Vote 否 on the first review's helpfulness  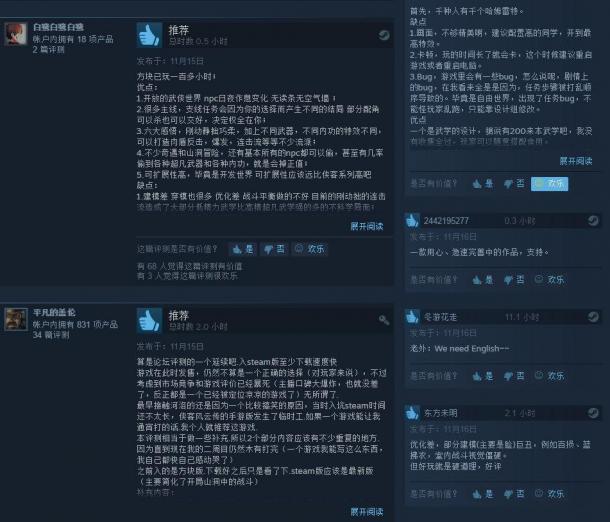274,249
